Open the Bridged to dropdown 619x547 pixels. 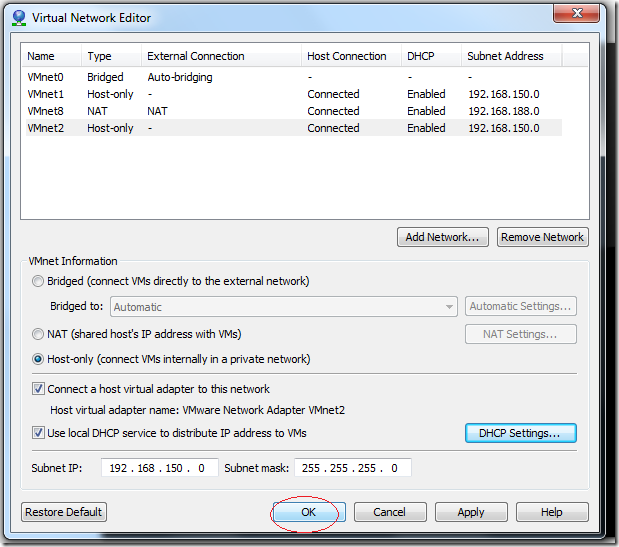click(x=284, y=307)
